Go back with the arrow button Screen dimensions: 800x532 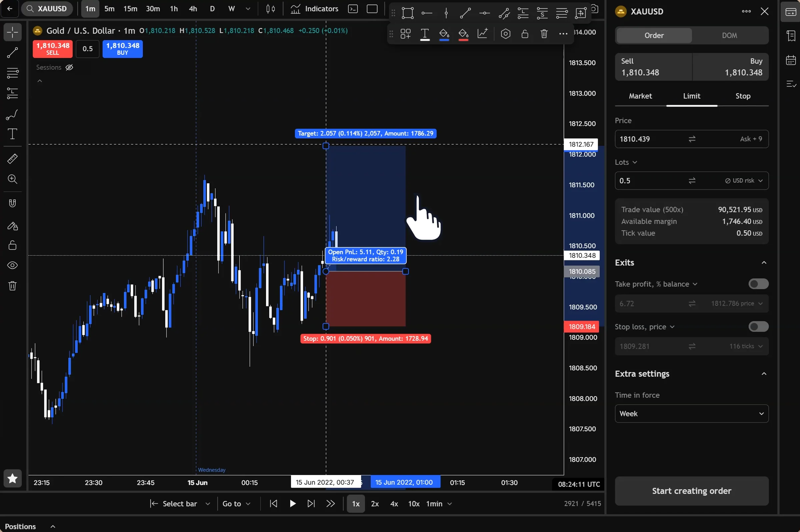tap(9, 9)
